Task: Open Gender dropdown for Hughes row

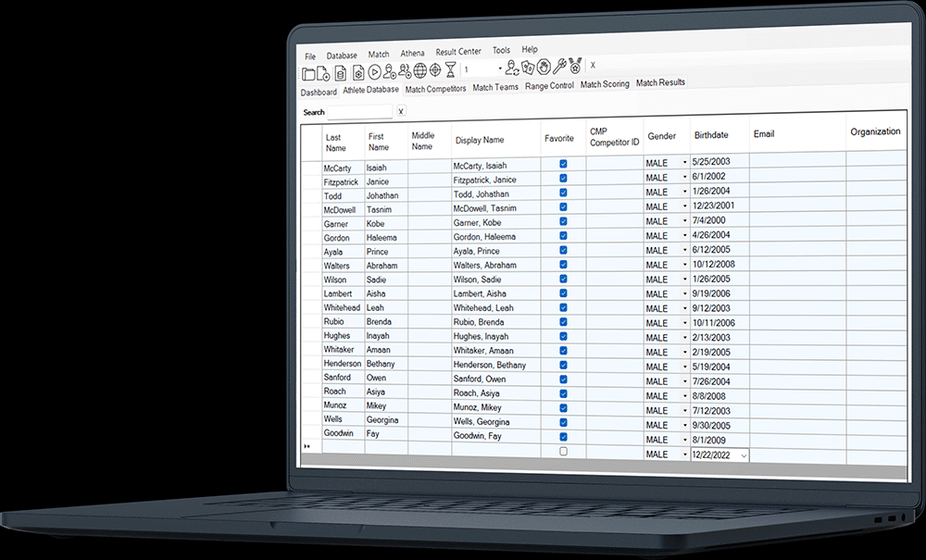Action: 685,338
